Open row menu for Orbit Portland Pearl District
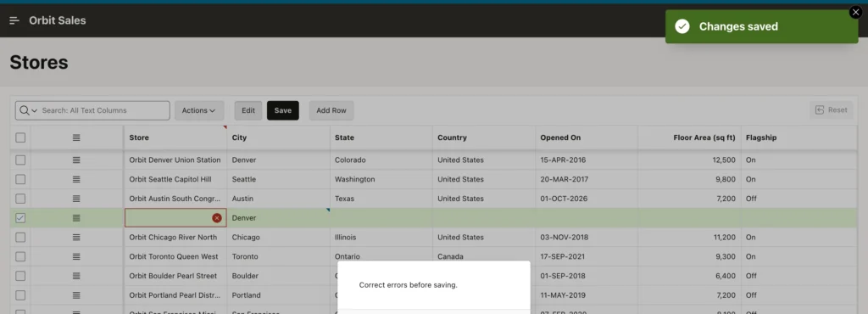 76,295
